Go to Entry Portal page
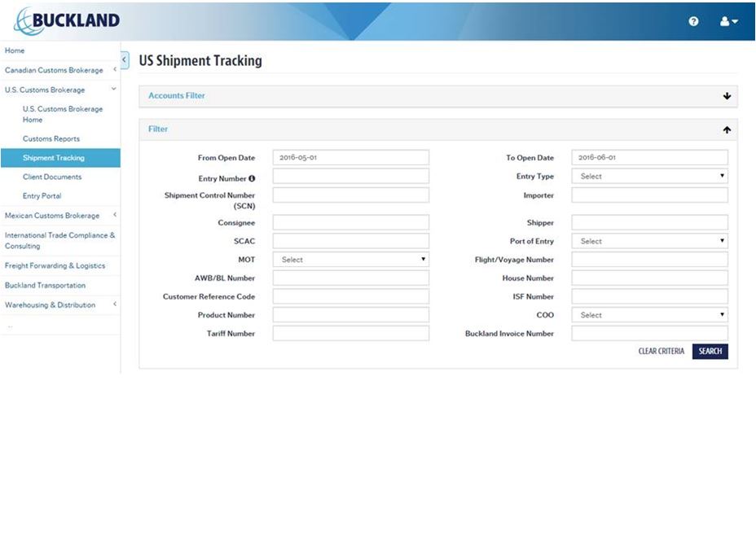This screenshot has height=547, width=756. point(42,196)
